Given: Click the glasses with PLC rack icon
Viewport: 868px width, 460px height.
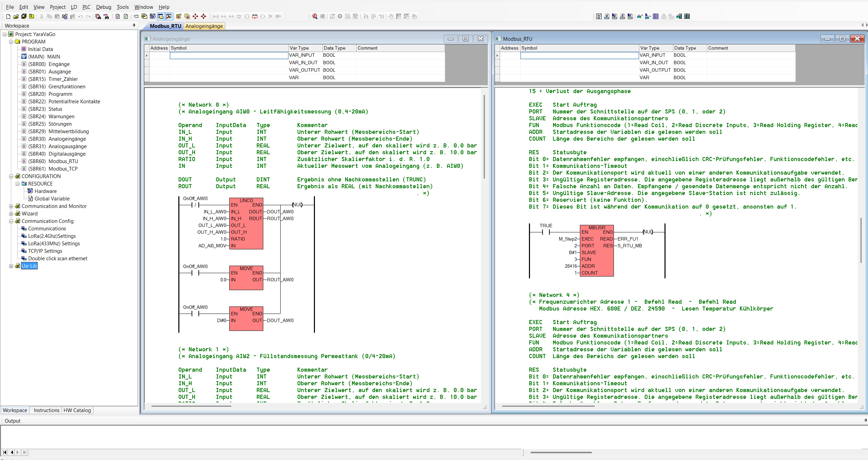Looking at the screenshot, I should [x=679, y=16].
